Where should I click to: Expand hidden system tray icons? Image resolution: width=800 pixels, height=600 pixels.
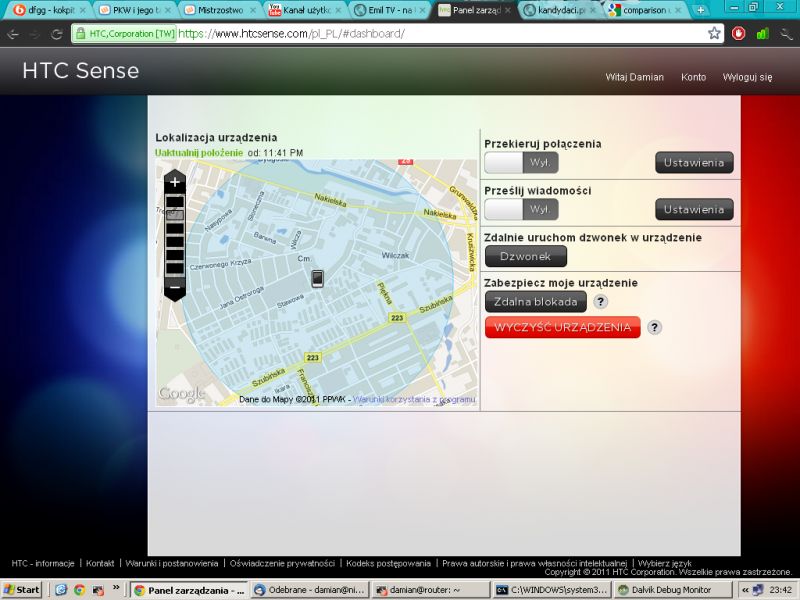[x=745, y=590]
